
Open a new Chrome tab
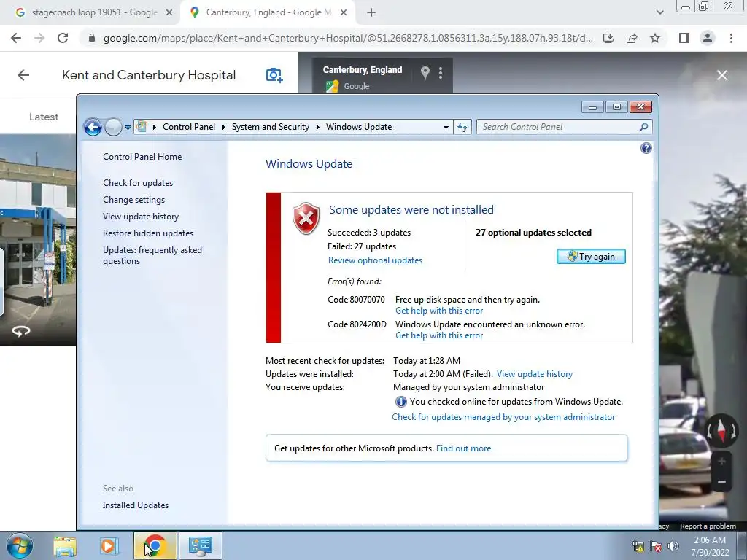pos(371,13)
